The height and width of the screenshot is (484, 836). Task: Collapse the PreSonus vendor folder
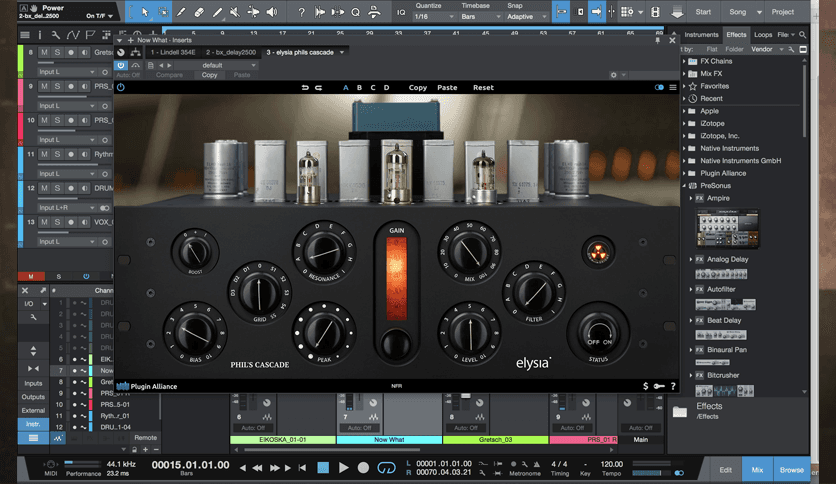tap(685, 185)
